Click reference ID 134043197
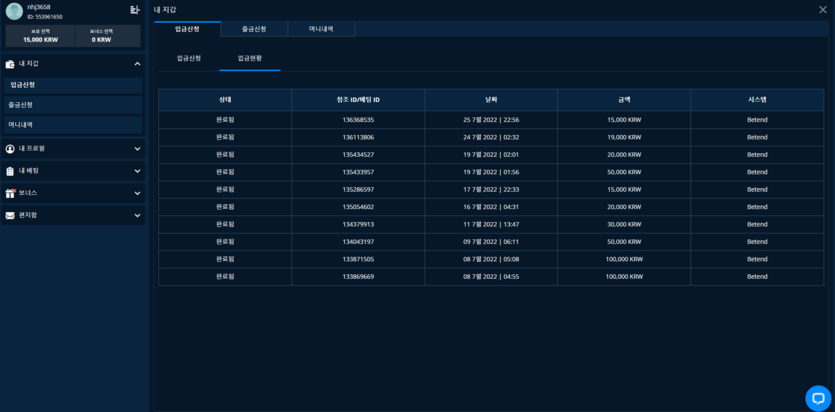The image size is (835, 412). pos(358,242)
